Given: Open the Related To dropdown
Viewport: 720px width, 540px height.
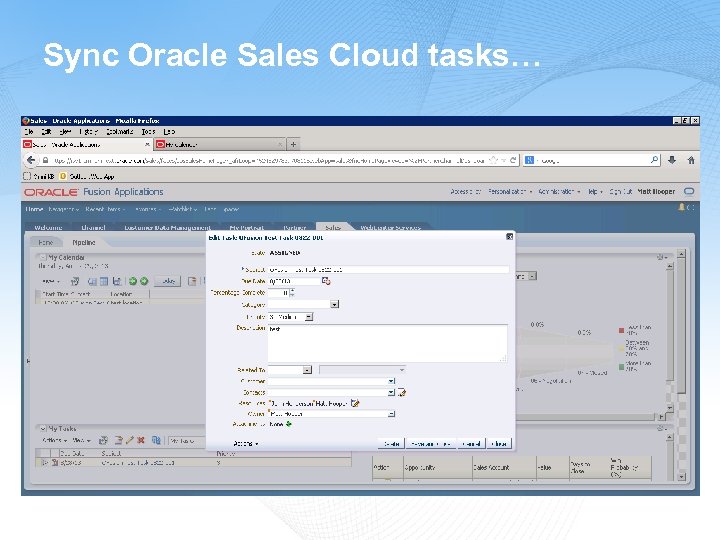Looking at the screenshot, I should click(x=307, y=370).
